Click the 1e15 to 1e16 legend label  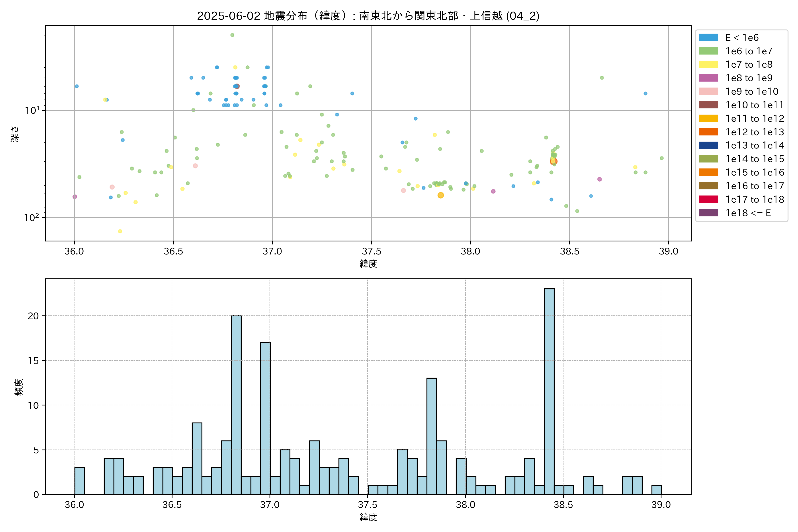pos(755,172)
